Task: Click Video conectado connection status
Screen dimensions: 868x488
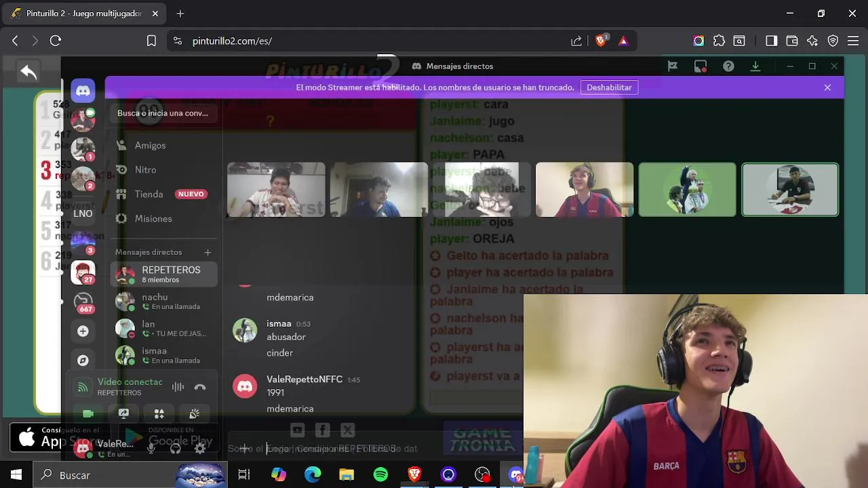Action: (x=130, y=382)
